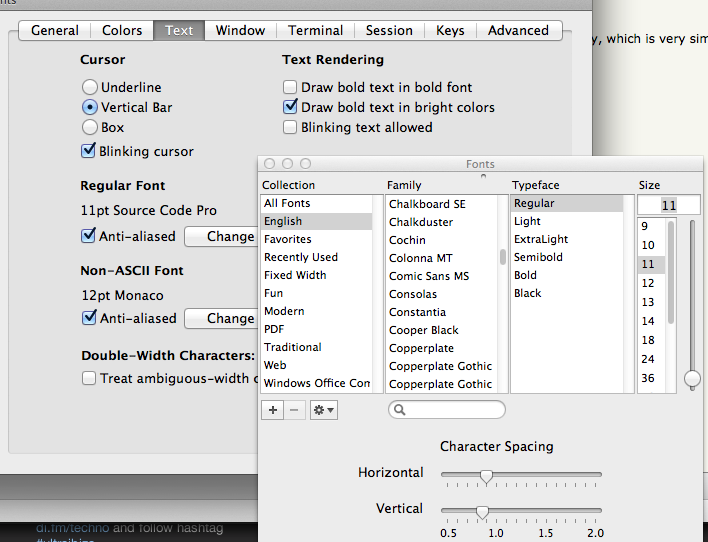Choose Comic Sans MS font family
This screenshot has height=542, width=708.
442,276
